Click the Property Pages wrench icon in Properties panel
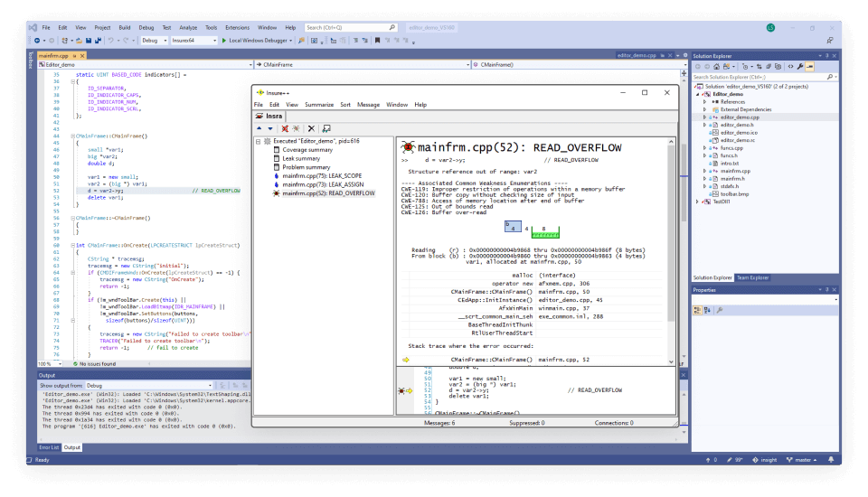 click(720, 311)
